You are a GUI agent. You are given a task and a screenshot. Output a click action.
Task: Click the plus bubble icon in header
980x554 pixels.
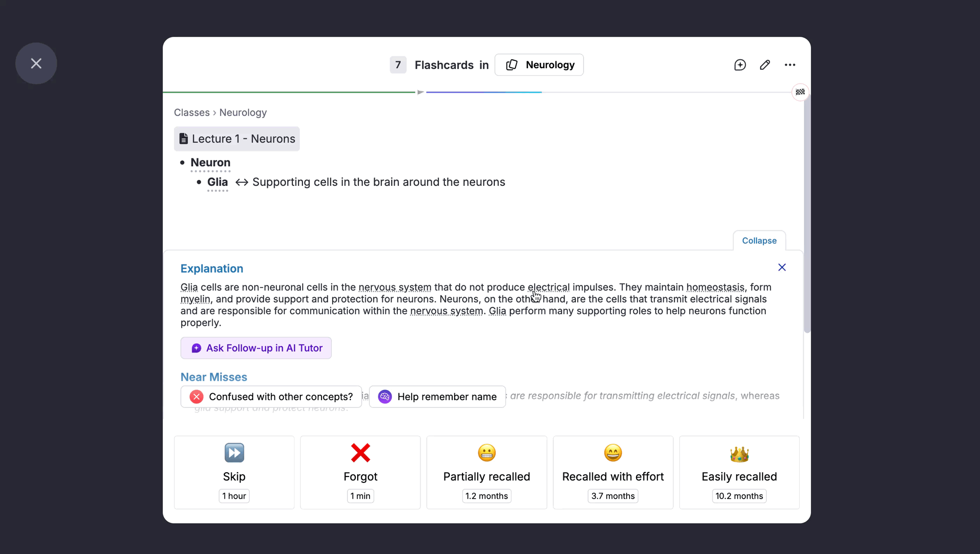point(740,65)
